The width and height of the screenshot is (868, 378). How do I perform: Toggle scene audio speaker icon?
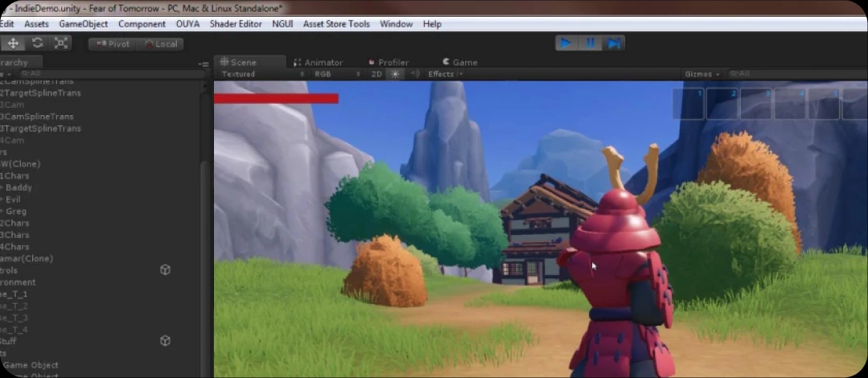pyautogui.click(x=415, y=74)
